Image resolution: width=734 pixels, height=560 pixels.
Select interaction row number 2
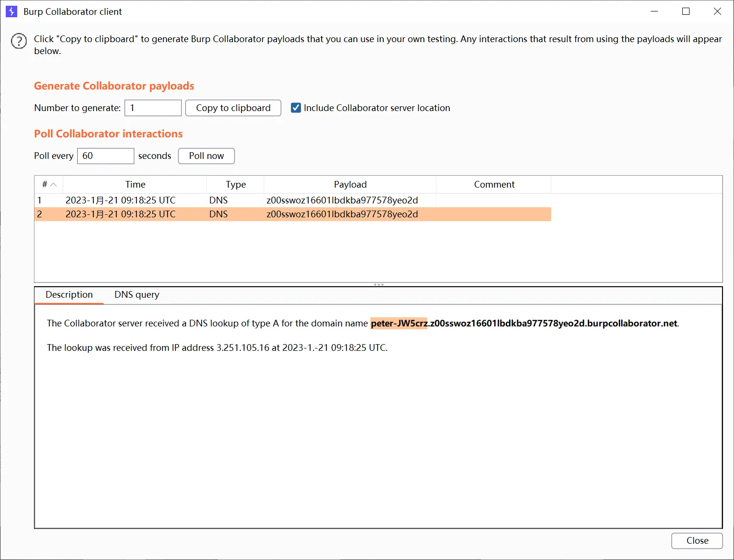click(x=293, y=214)
